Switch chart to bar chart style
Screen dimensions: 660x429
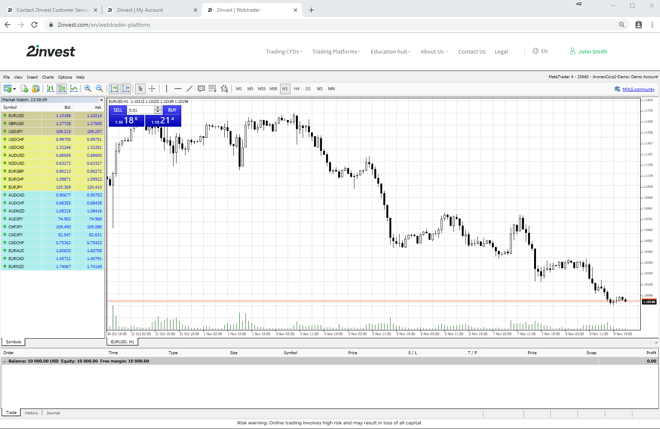click(51, 88)
